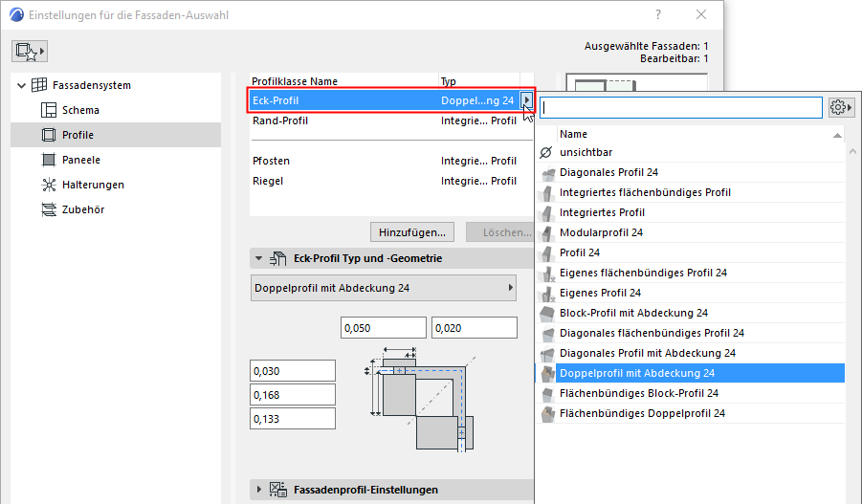Viewport: 862px width, 504px height.
Task: Choose Flächenbündiges Block-Profil 24 entry
Action: click(x=638, y=393)
